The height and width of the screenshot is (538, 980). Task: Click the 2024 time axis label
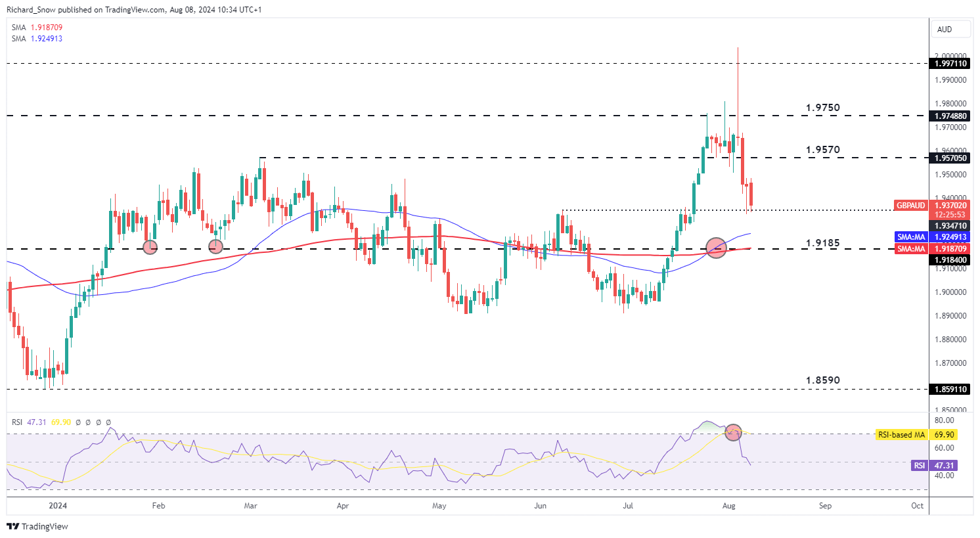point(58,506)
